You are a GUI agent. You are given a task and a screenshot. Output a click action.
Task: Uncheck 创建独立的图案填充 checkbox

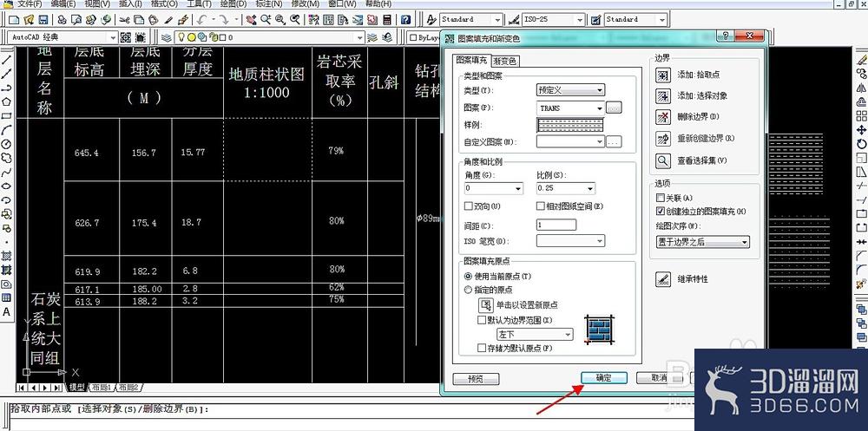[x=660, y=212]
